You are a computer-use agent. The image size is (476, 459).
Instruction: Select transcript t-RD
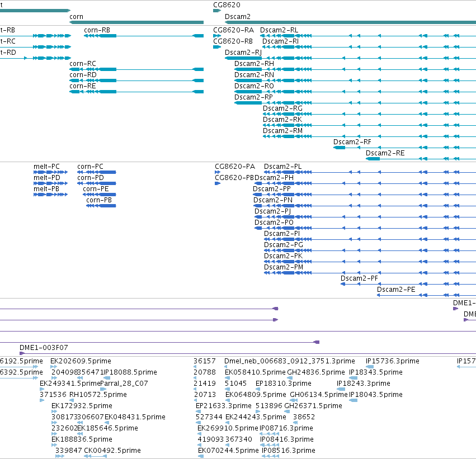(8, 53)
